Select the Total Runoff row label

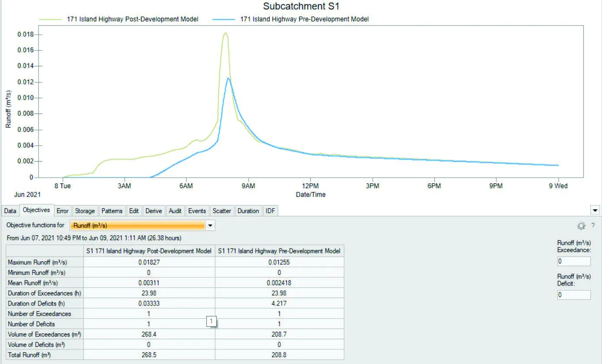tap(44, 355)
